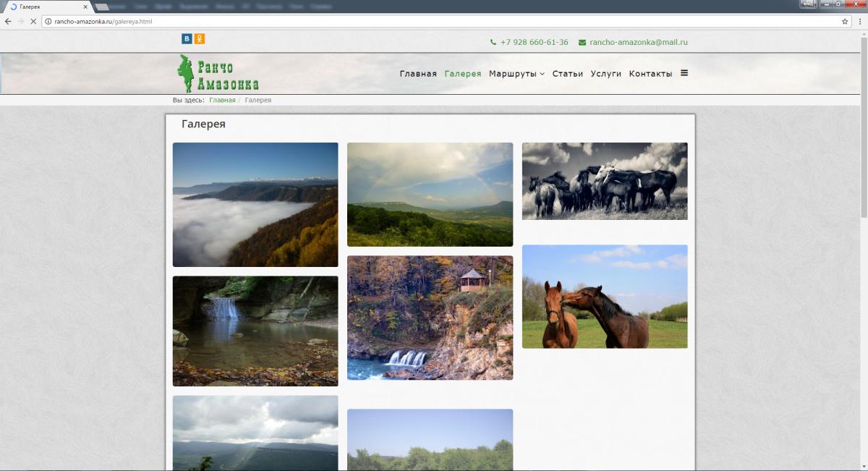Open the two horses nuzzling photo
This screenshot has width=868, height=471.
point(605,297)
